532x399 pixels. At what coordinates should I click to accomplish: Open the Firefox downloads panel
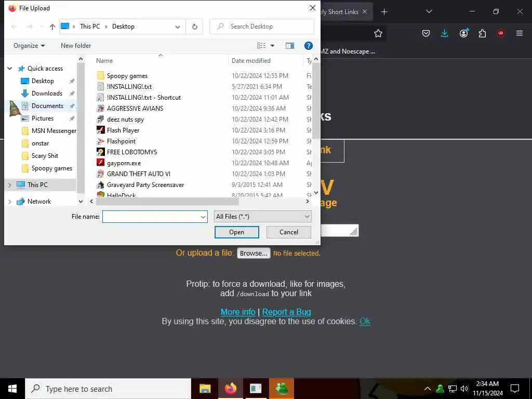pyautogui.click(x=445, y=33)
